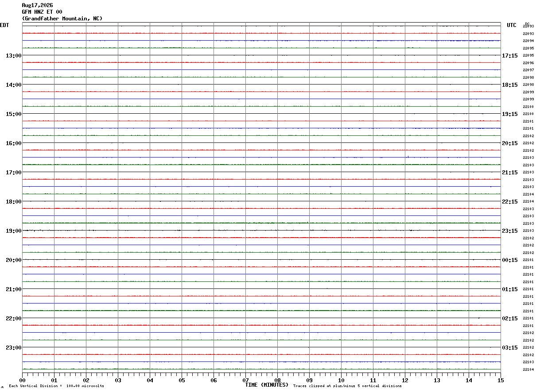
Task: Click the 13:00 EDT time label
Action: (13, 56)
